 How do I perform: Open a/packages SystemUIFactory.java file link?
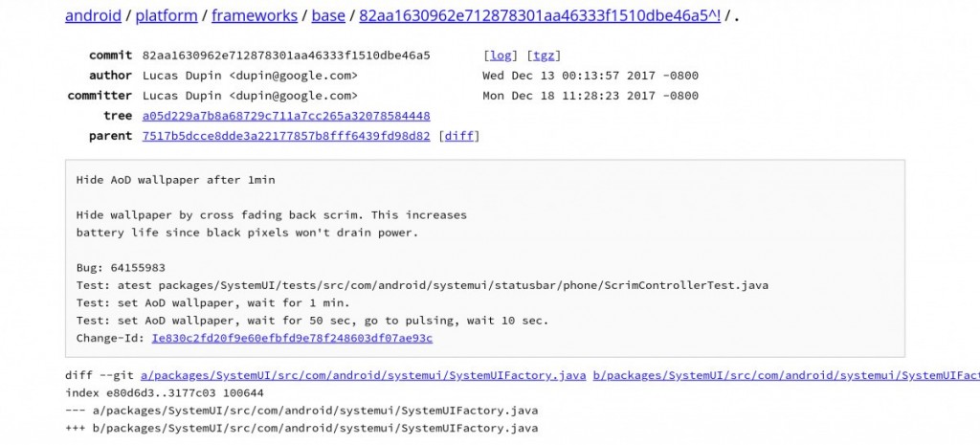point(362,374)
